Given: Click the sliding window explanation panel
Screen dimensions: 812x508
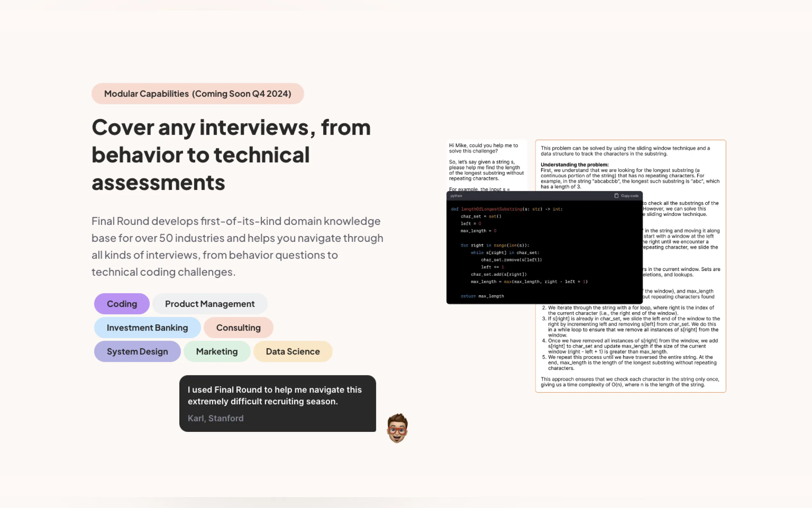Looking at the screenshot, I should 631,266.
